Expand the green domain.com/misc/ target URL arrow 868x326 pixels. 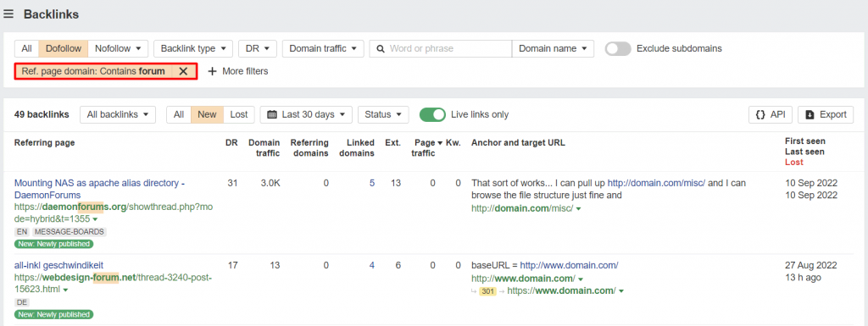(x=578, y=209)
